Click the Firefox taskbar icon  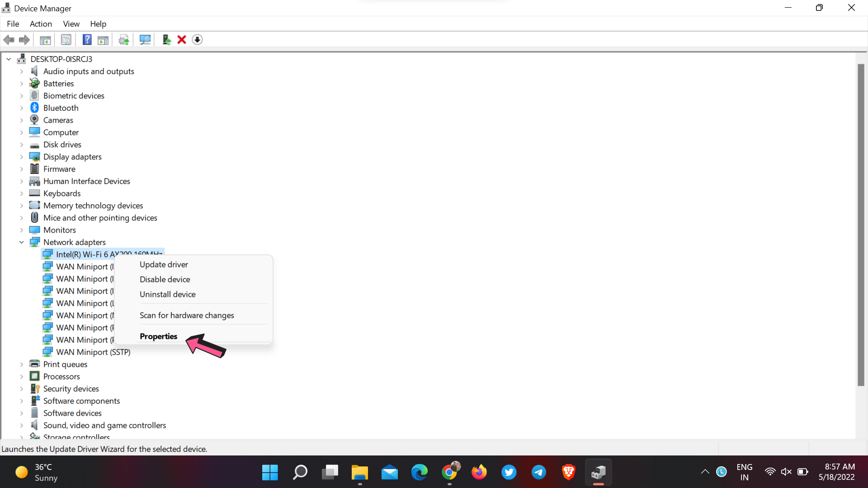pyautogui.click(x=479, y=473)
